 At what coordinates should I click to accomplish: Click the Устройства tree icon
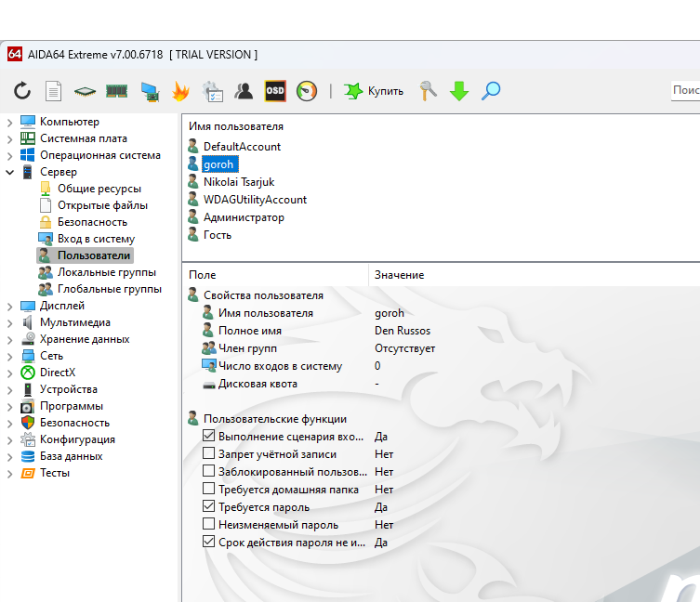pyautogui.click(x=28, y=389)
